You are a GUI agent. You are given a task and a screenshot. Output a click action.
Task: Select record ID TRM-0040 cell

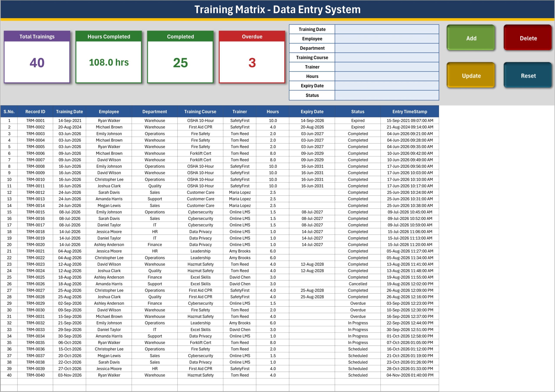click(35, 375)
